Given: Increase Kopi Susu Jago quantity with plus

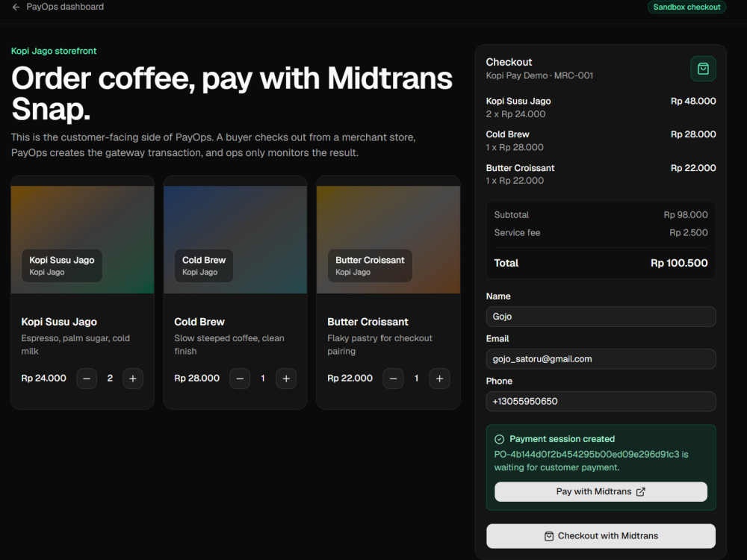Looking at the screenshot, I should (133, 379).
